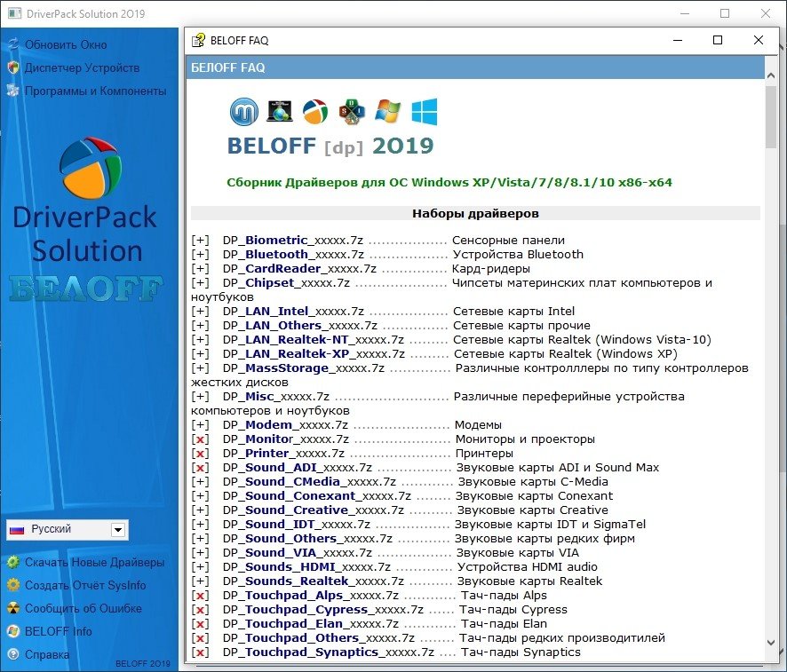Click the gear icon beside Создать Отчёт SysInfo

13,585
